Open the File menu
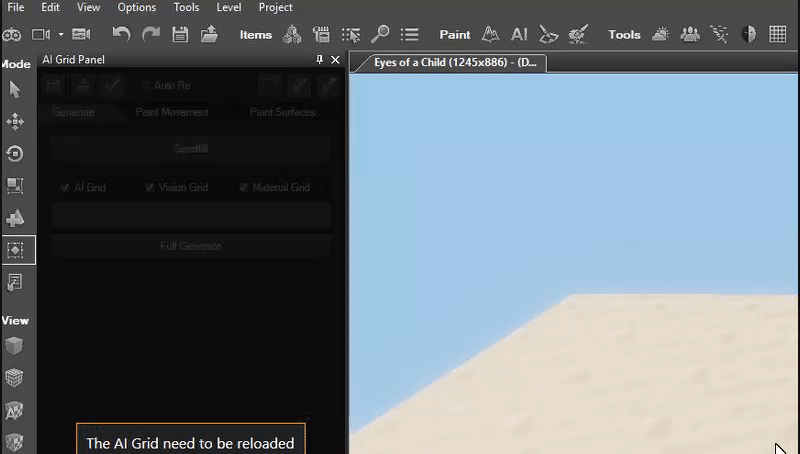Viewport: 800px width, 454px height. tap(16, 8)
